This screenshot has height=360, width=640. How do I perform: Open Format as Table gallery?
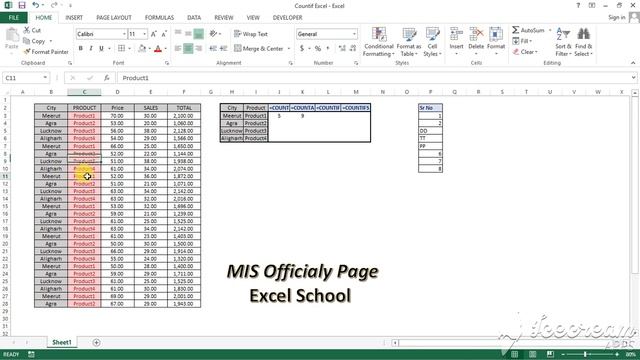tap(409, 42)
